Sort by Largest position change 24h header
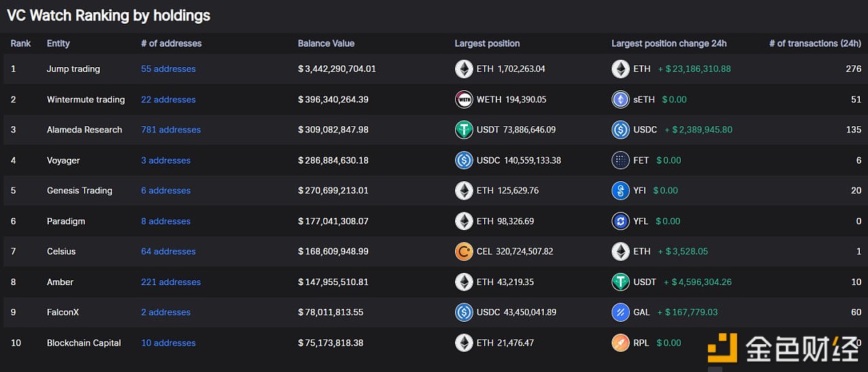Screen dimensions: 868x372 tap(669, 43)
